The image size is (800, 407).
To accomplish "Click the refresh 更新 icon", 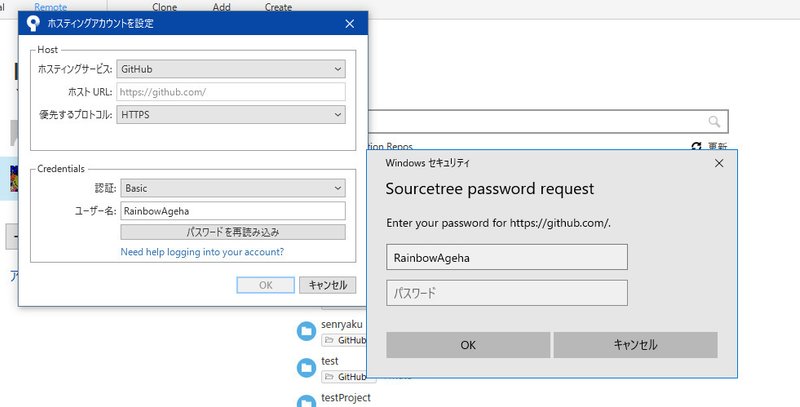I will (696, 146).
